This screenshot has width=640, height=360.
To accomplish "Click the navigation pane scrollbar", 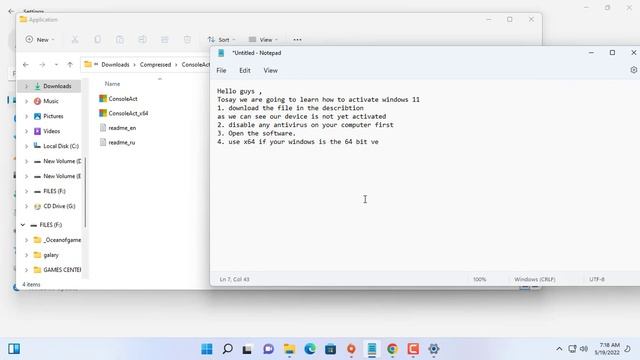I will [85, 192].
